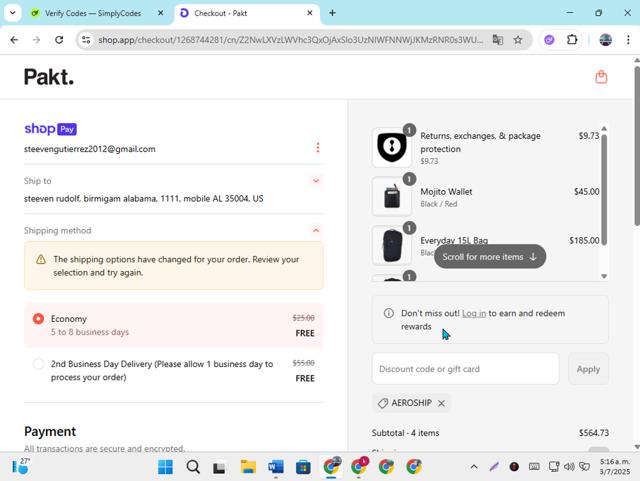This screenshot has width=640, height=481.
Task: Click the purple extension icon in toolbar
Action: coord(549,40)
